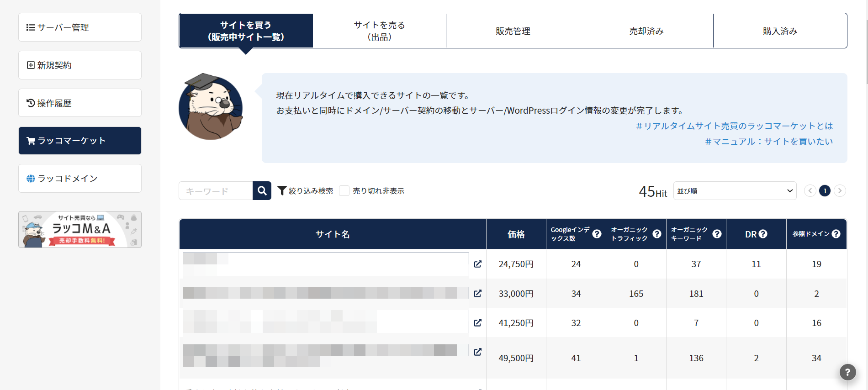The image size is (868, 390).
Task: Focus the キーワード search field
Action: point(216,191)
